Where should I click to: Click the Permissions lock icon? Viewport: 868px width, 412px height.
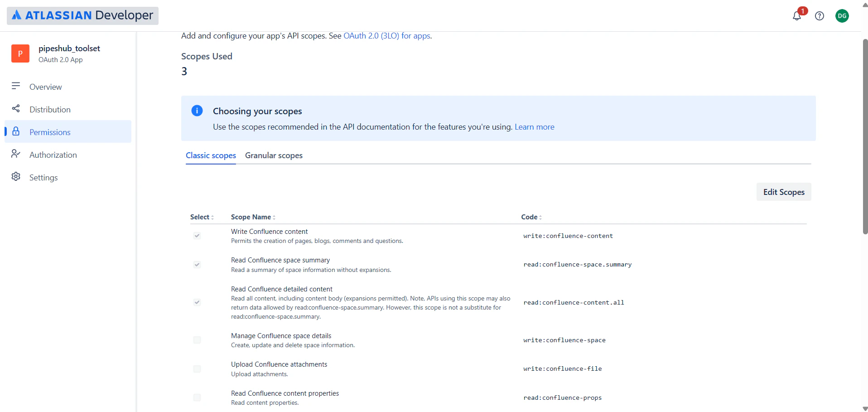pyautogui.click(x=16, y=131)
